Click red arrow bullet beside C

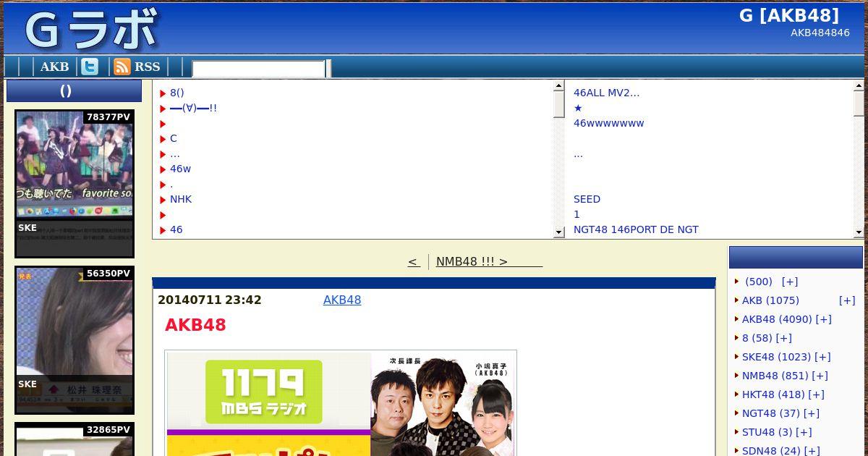[x=163, y=139]
